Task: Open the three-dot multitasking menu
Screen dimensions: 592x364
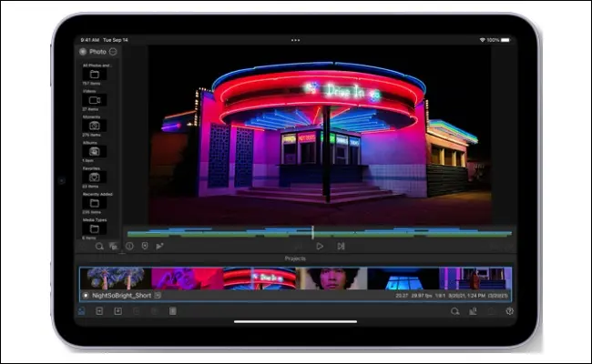Action: pos(296,40)
